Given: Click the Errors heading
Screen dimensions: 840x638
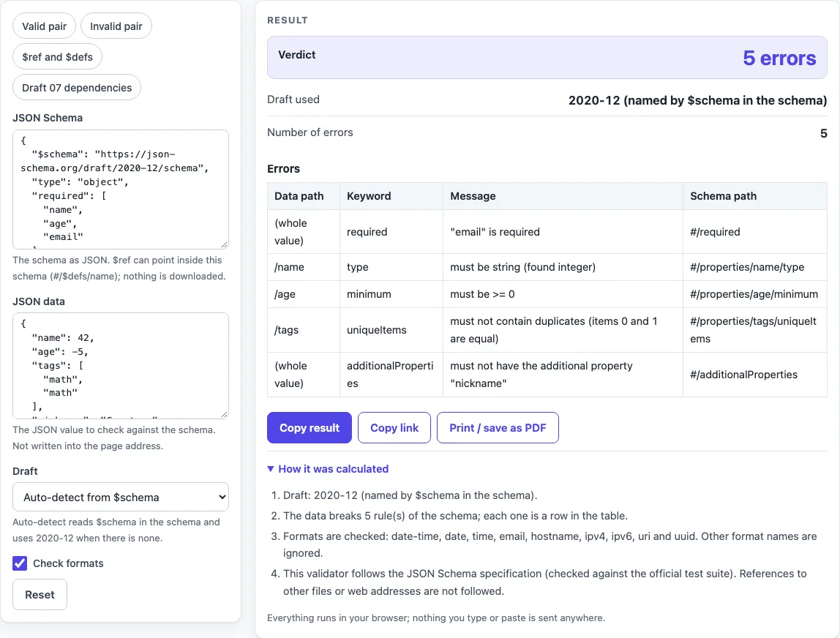Looking at the screenshot, I should tap(283, 169).
